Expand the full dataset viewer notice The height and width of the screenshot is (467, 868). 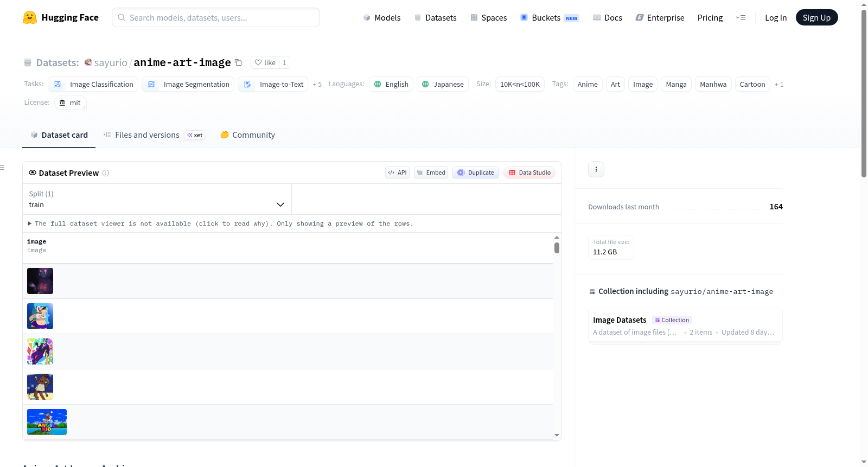click(220, 223)
